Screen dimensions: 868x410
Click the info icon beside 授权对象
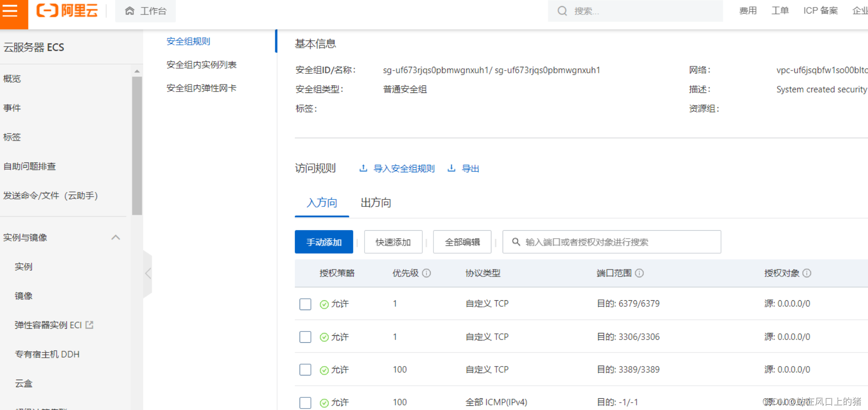(x=807, y=273)
